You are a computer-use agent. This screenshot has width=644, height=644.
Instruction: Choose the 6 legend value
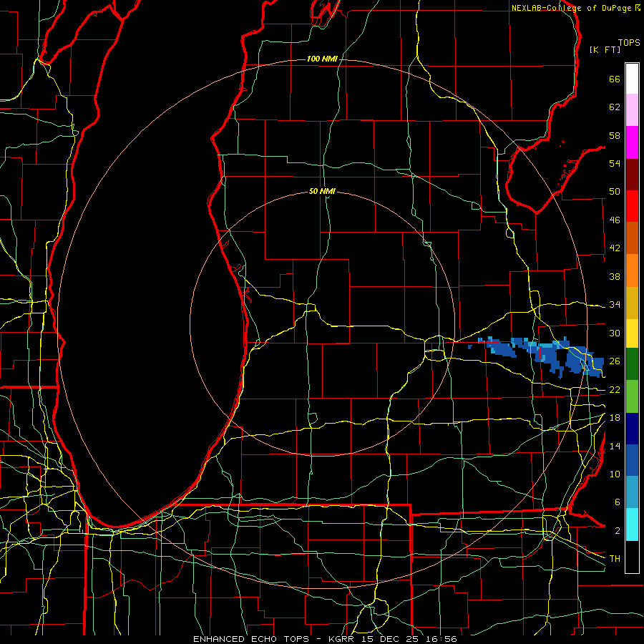tap(617, 502)
